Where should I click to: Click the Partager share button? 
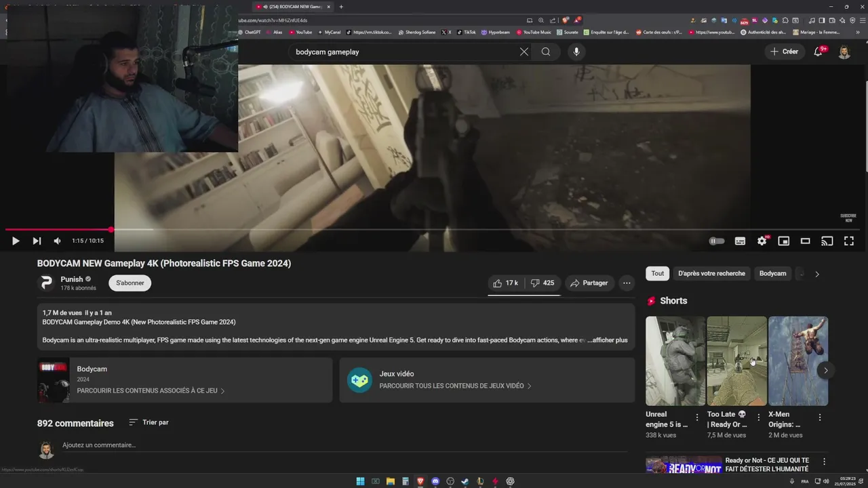point(589,283)
